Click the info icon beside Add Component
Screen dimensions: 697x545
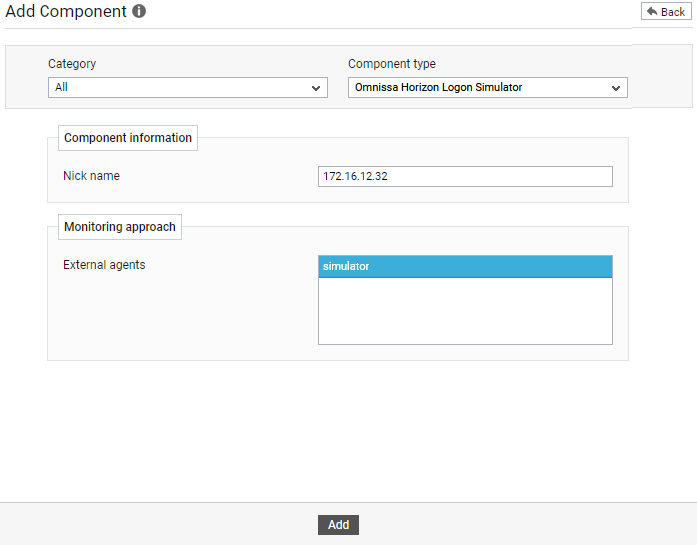[139, 11]
